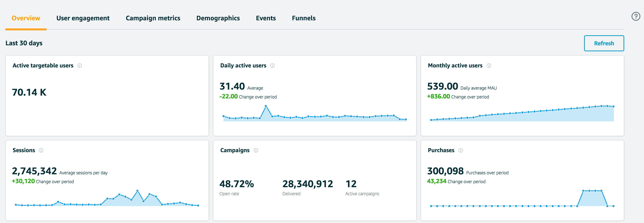Show info for the Campaigns card

click(256, 150)
